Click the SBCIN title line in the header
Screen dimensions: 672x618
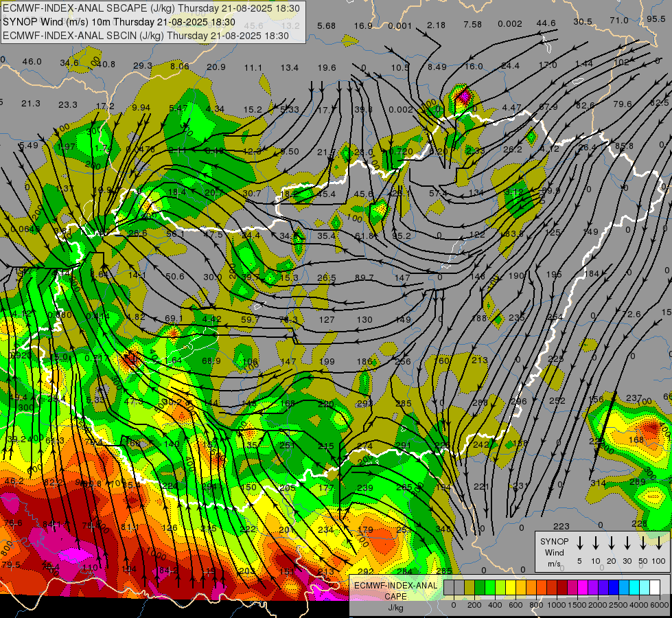[x=146, y=36]
